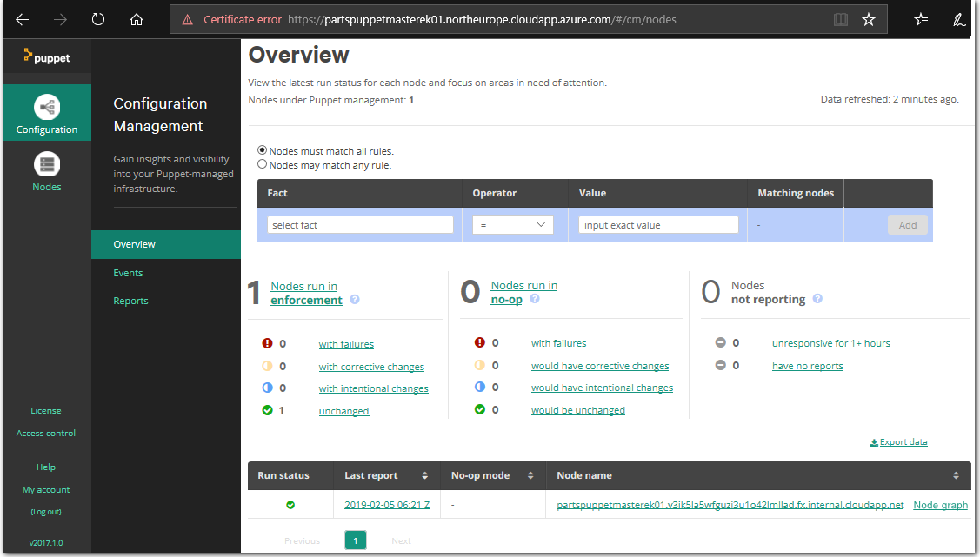Open Events in side menu
This screenshot has height=557, width=980.
click(128, 273)
